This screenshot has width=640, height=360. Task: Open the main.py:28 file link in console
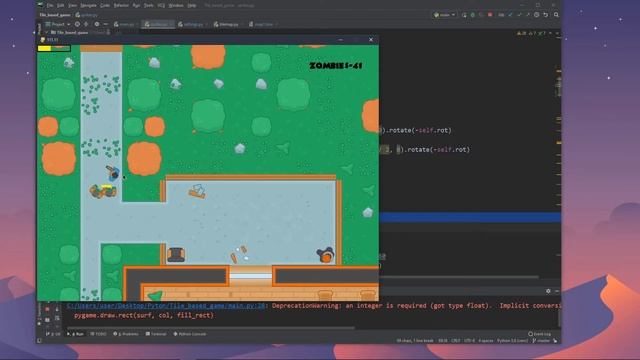pyautogui.click(x=166, y=306)
